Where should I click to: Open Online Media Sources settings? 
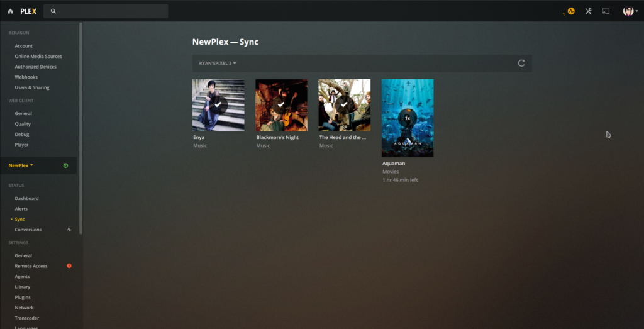38,56
